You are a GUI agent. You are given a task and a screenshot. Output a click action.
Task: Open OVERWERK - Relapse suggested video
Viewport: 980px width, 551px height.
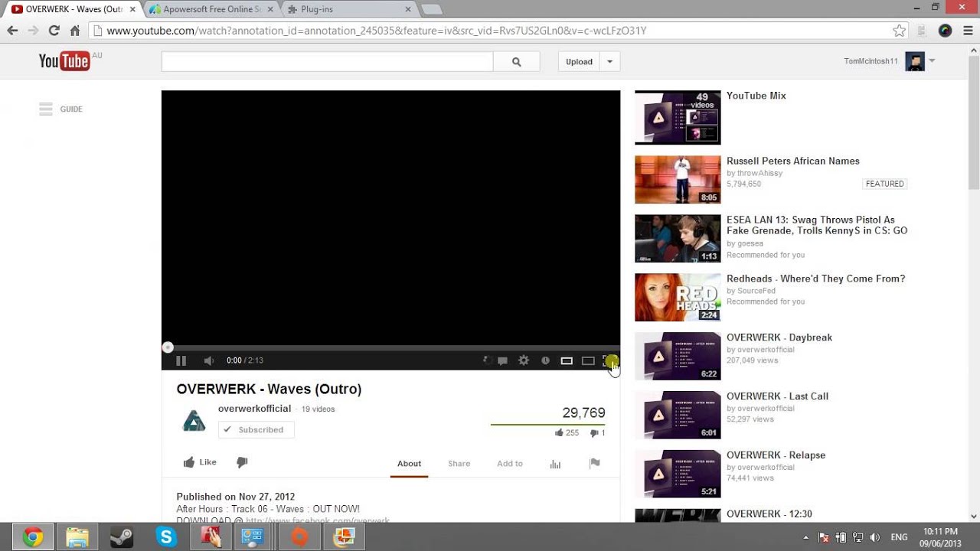click(x=776, y=455)
